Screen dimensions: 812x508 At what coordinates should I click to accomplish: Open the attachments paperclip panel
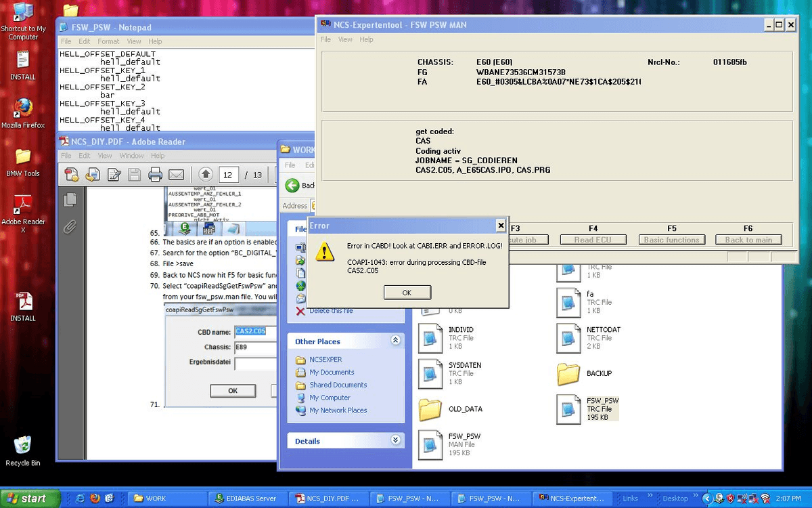(x=70, y=227)
